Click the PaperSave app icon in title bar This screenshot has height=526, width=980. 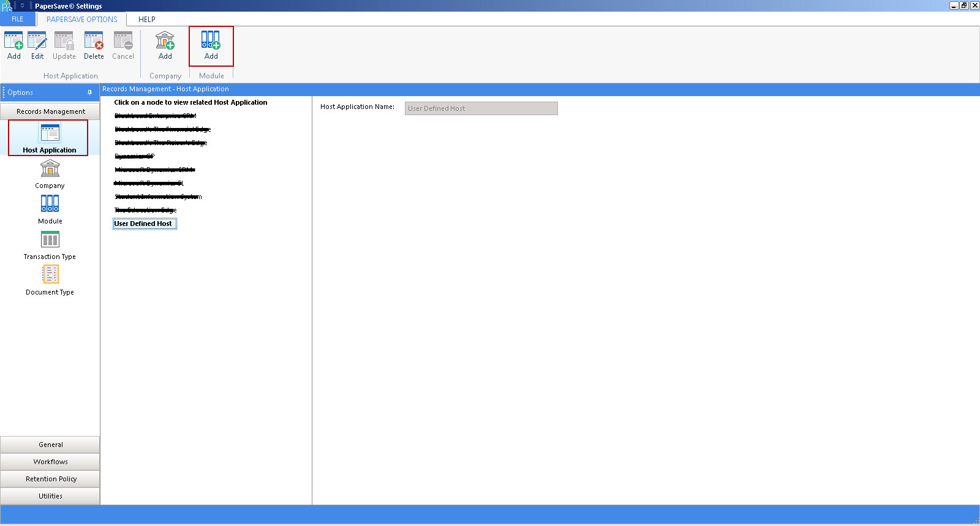tap(7, 6)
